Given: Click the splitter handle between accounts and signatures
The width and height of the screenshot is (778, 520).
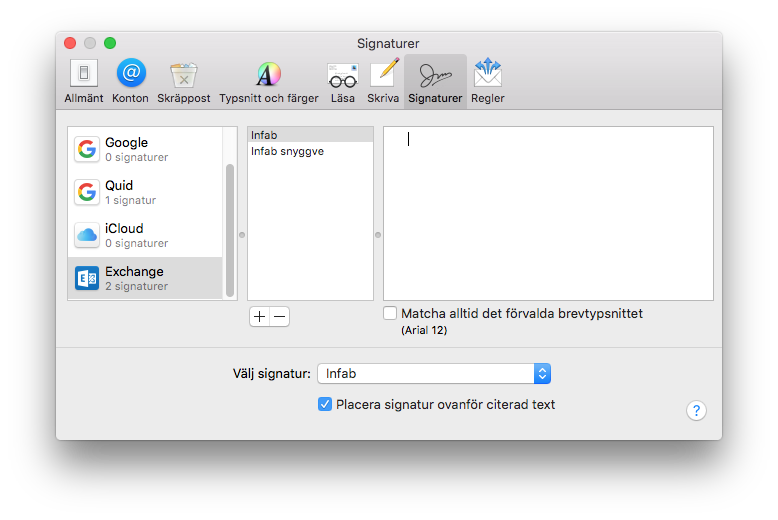Looking at the screenshot, I should 242,235.
